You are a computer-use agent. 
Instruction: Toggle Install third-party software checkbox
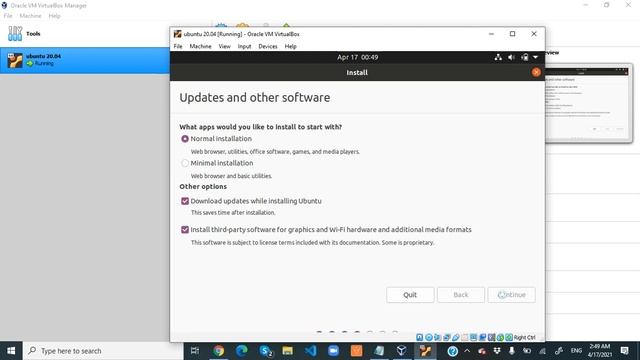click(x=185, y=230)
